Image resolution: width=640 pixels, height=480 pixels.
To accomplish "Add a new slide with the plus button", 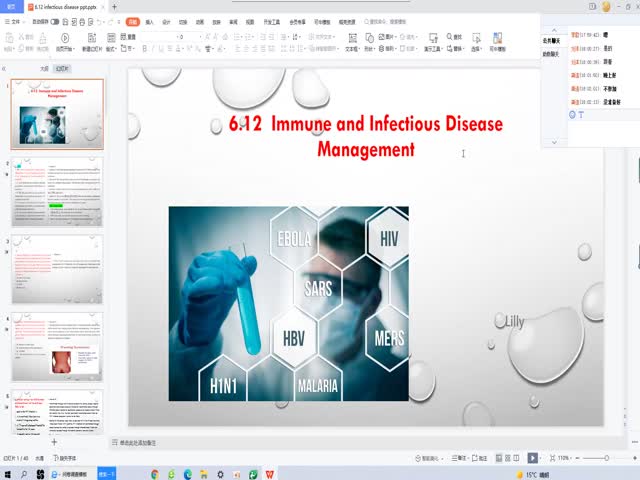I will click(54, 442).
